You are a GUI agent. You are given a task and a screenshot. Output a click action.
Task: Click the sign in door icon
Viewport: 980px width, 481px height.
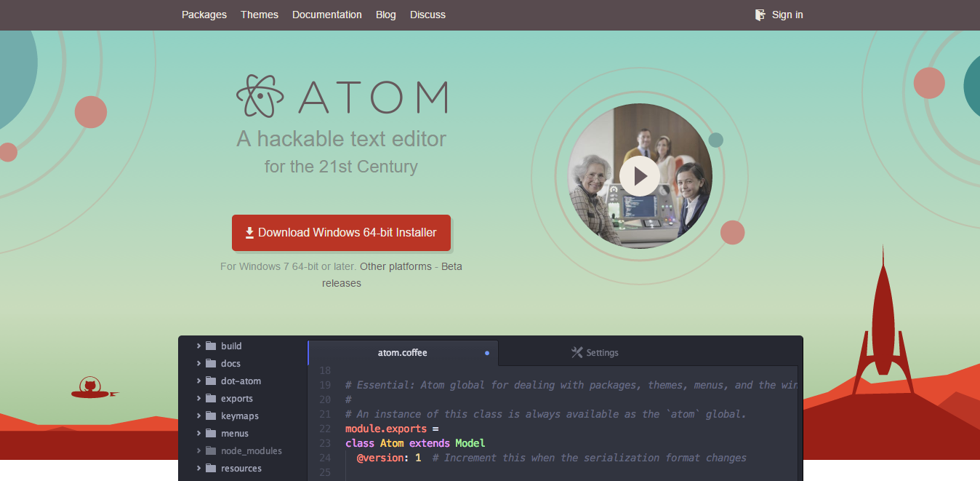click(760, 15)
